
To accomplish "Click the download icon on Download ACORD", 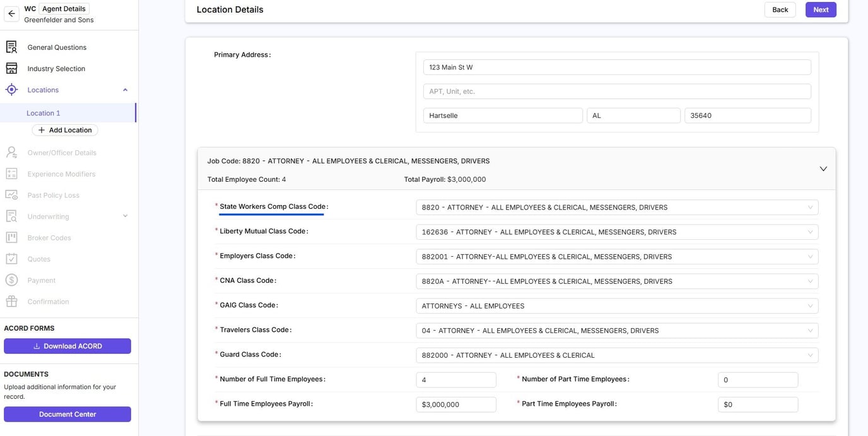I will 37,346.
